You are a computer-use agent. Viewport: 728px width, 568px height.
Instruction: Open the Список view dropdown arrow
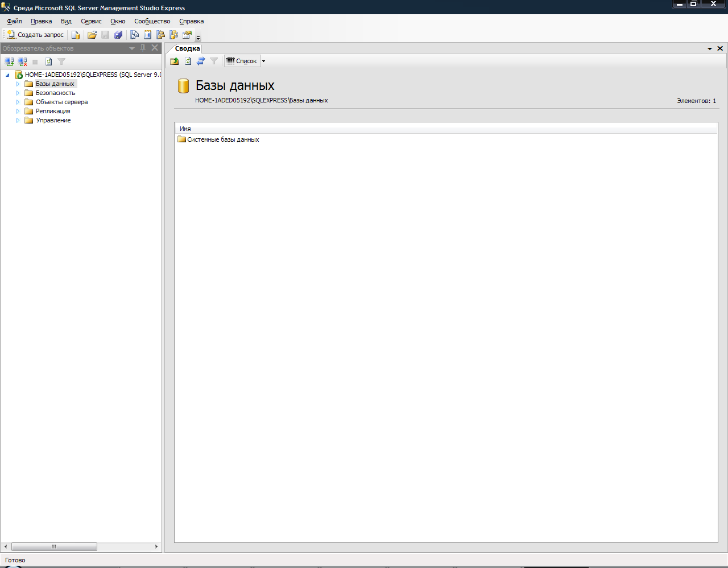tap(263, 61)
